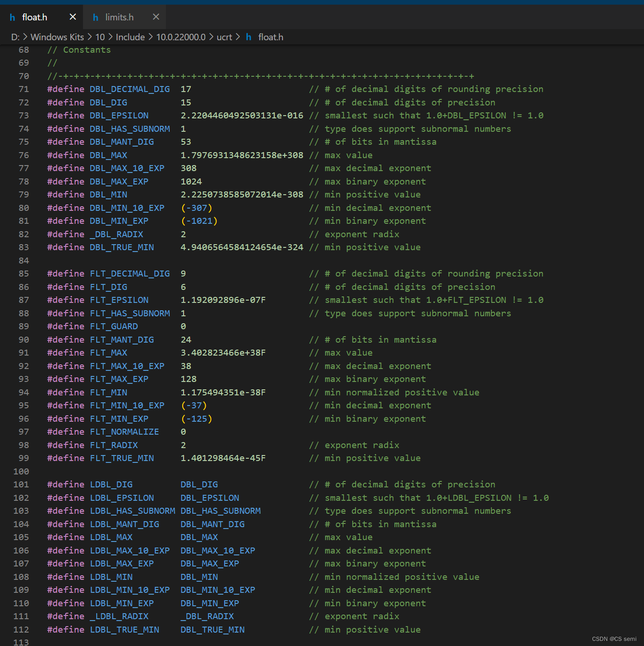The width and height of the screenshot is (644, 646).
Task: Click the LDBL_DIG macro on line 101
Action: coord(111,485)
